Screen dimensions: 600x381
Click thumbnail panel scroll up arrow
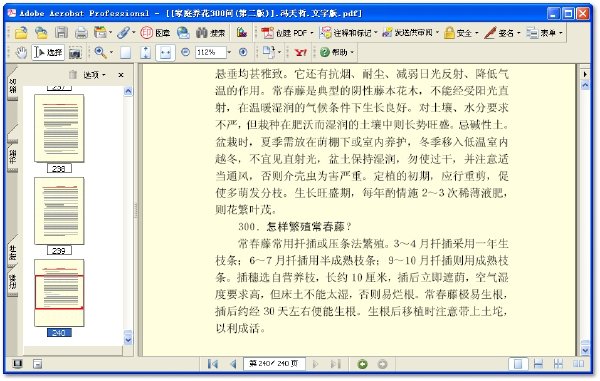128,91
